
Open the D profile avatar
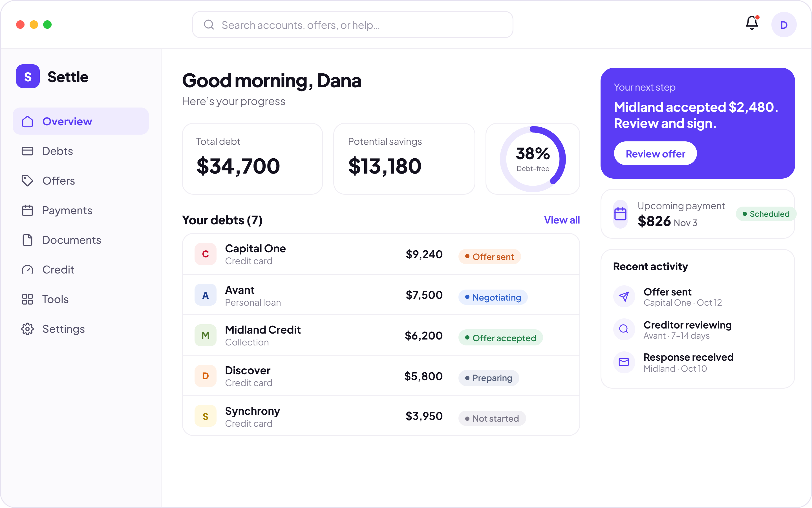point(784,25)
